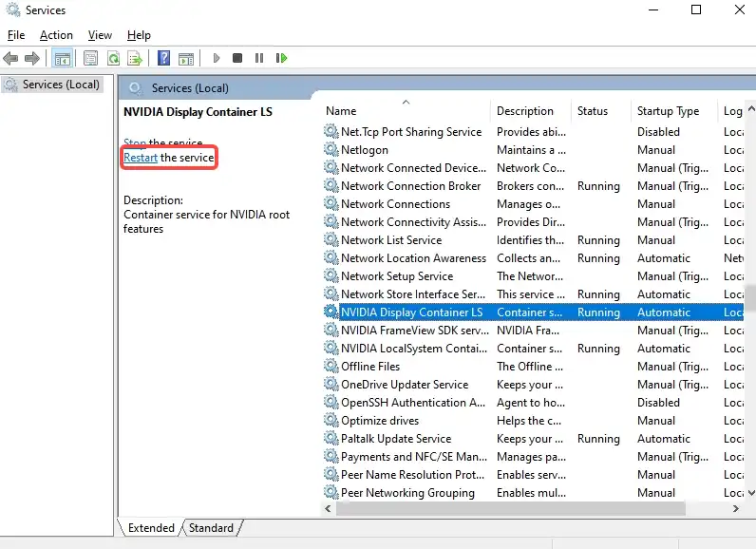Select Network Connectivity Assistant service
The height and width of the screenshot is (549, 756).
tap(533, 221)
